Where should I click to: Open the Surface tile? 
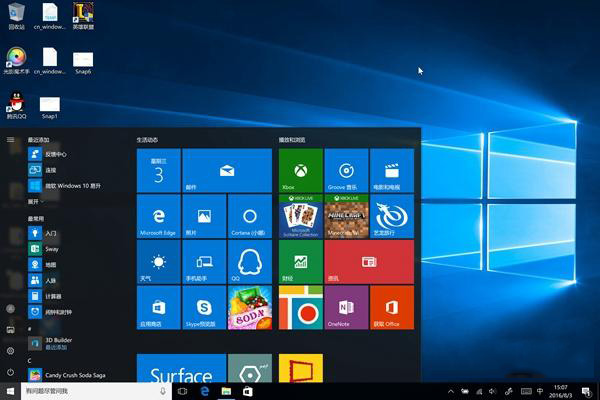181,368
